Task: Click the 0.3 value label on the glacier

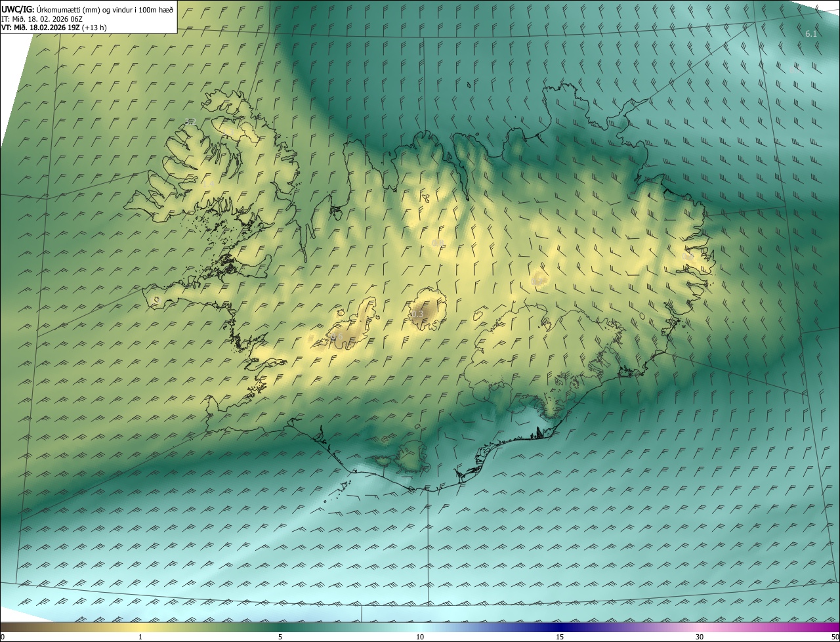Action: (x=417, y=314)
